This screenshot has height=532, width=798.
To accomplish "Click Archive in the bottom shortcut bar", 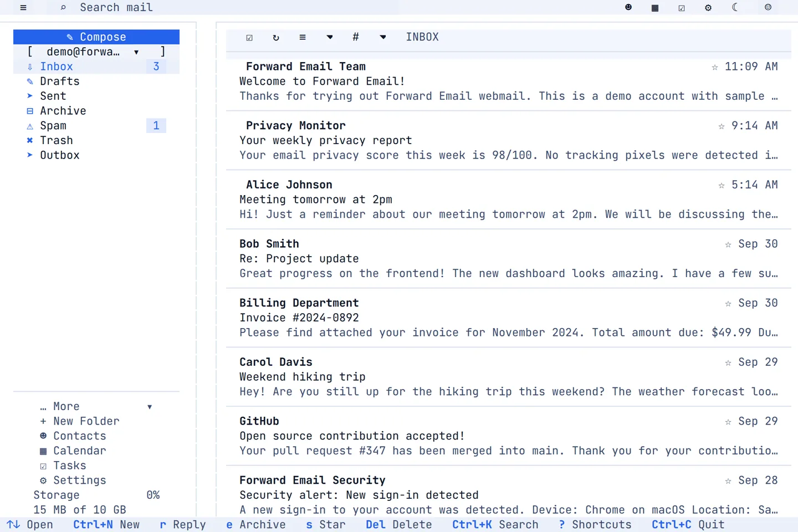I will click(256, 524).
